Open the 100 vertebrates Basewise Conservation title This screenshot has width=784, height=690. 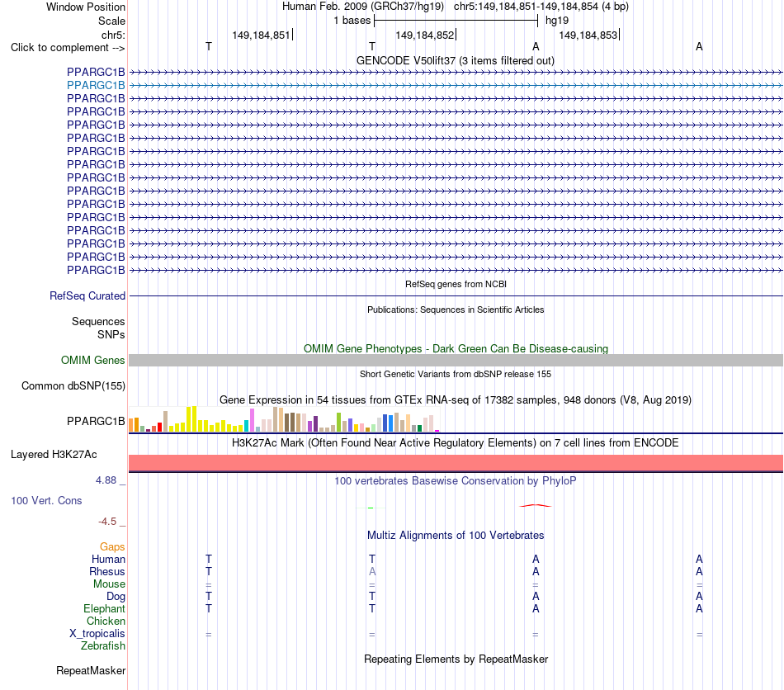click(456, 481)
